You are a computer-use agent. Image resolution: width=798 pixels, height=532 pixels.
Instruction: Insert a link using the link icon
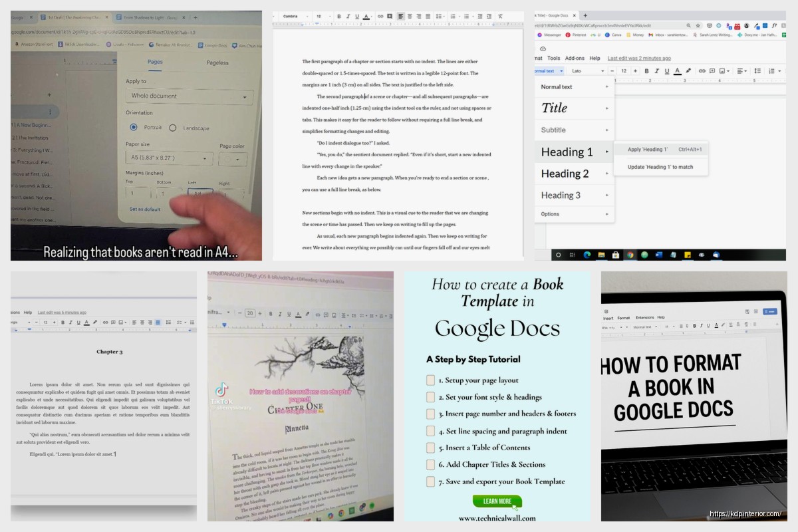click(x=380, y=16)
